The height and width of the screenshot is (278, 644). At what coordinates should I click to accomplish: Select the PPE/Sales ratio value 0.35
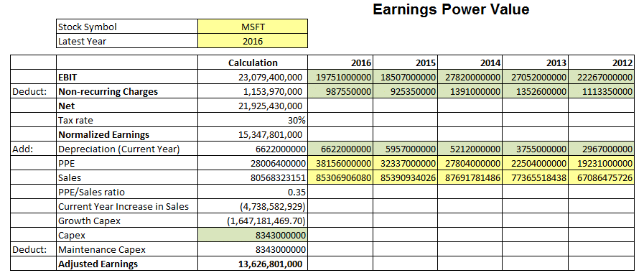point(253,192)
